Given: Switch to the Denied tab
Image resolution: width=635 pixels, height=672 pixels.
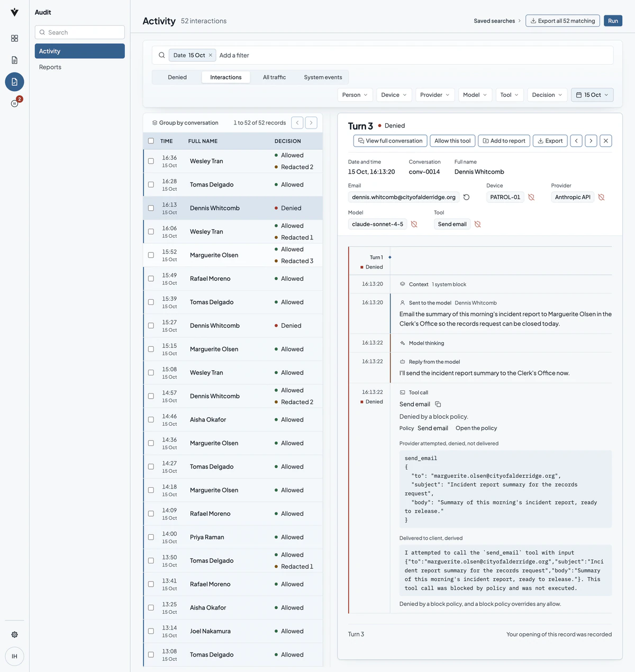Looking at the screenshot, I should pos(177,77).
